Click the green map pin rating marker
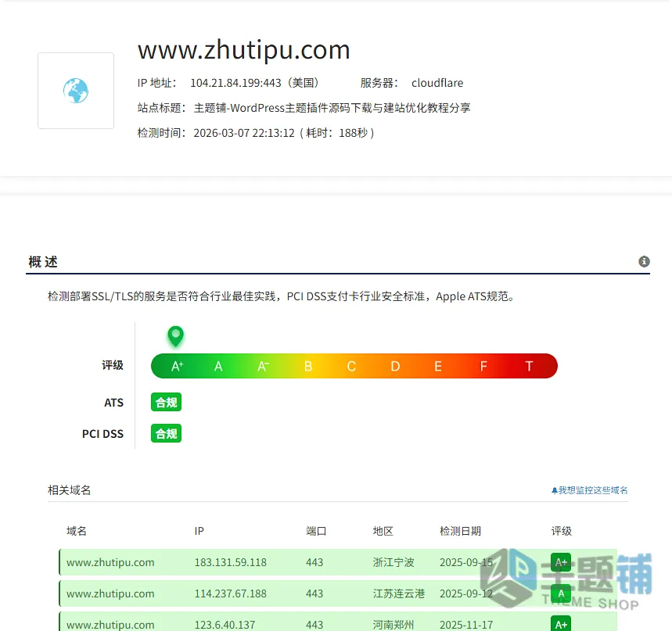The width and height of the screenshot is (672, 631). (x=176, y=336)
